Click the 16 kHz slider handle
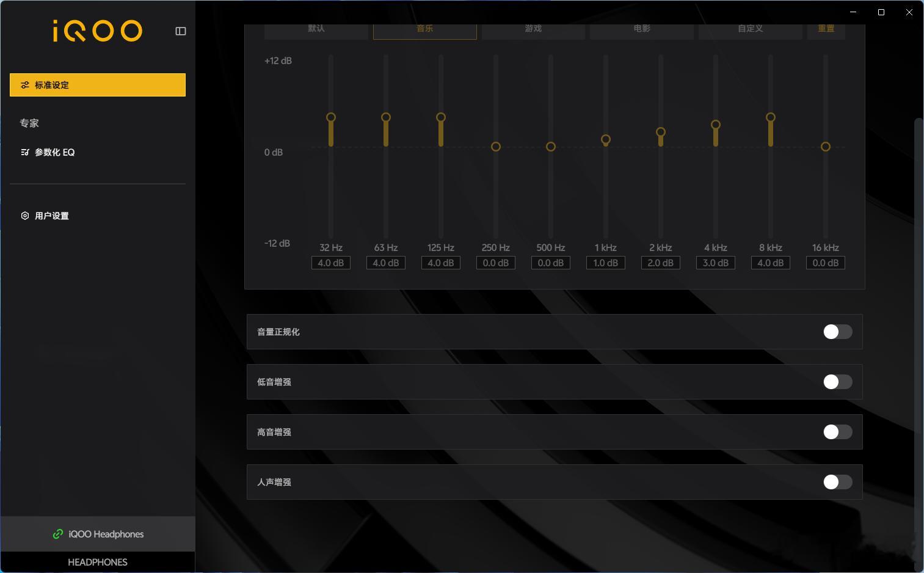The width and height of the screenshot is (924, 573). point(826,147)
